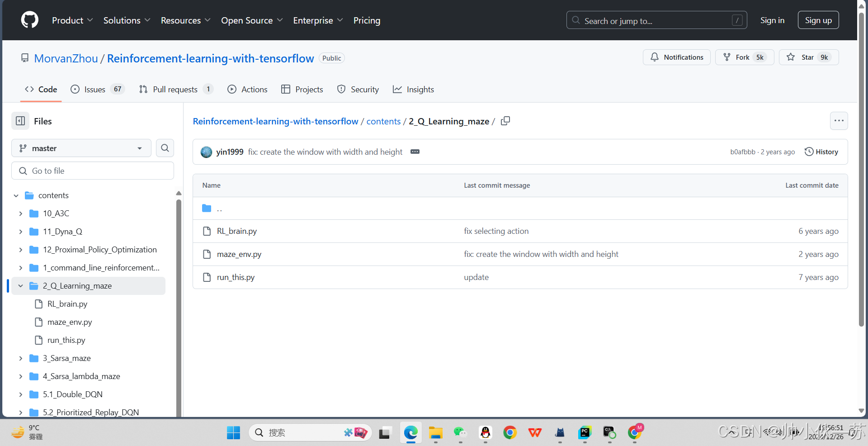Viewport: 868px width, 446px height.
Task: Click the file tree vertical scrollbar
Action: pyautogui.click(x=179, y=308)
